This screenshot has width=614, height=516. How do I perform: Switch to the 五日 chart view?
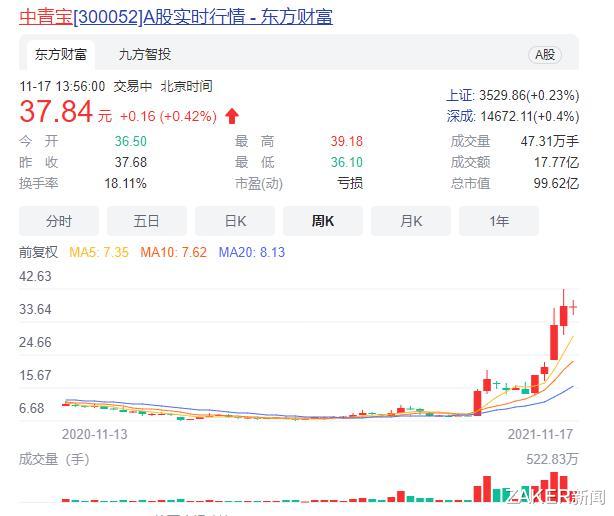click(147, 221)
